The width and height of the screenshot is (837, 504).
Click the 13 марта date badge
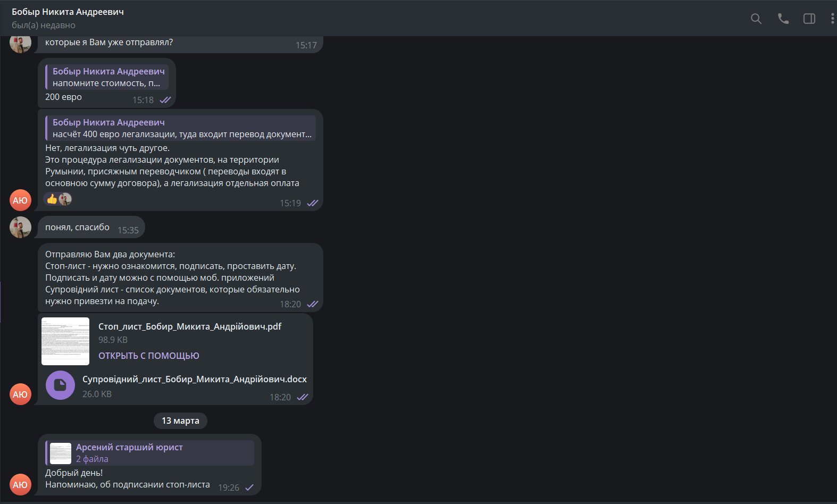point(181,421)
